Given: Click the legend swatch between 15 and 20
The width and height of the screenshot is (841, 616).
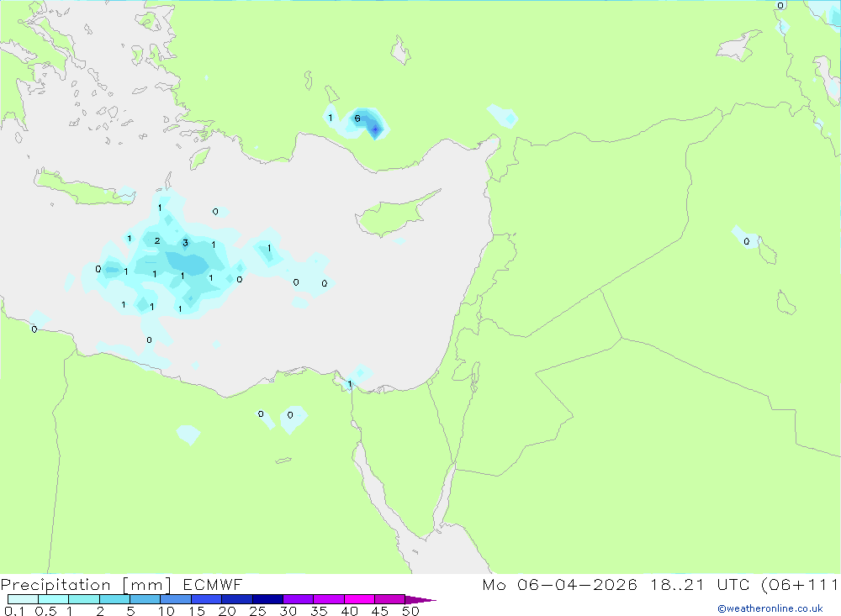Looking at the screenshot, I should point(207,599).
